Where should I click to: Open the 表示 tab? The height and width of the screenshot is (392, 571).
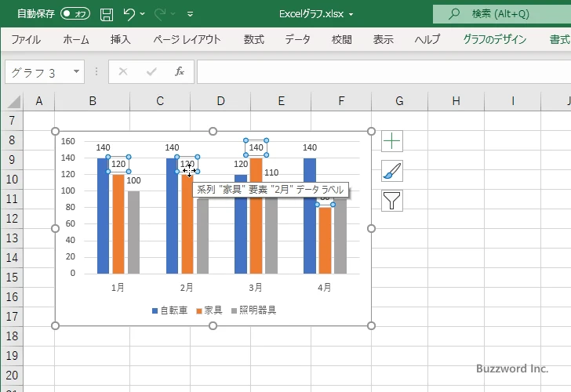383,39
